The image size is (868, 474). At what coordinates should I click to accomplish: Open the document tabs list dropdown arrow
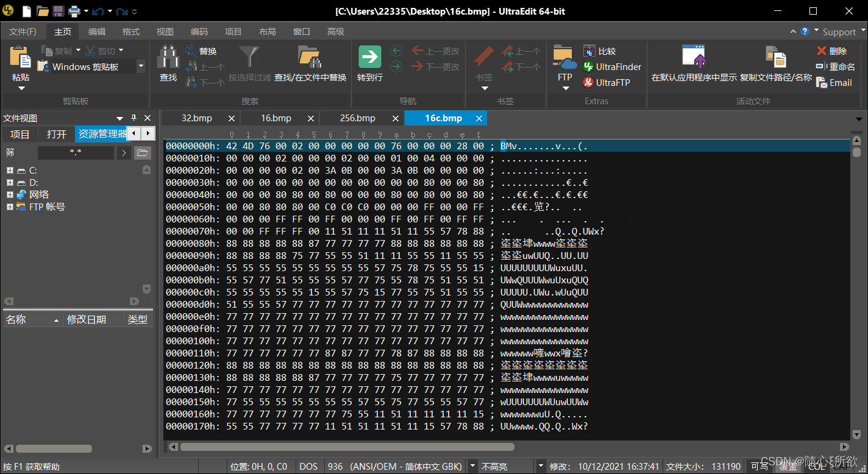pos(859,119)
